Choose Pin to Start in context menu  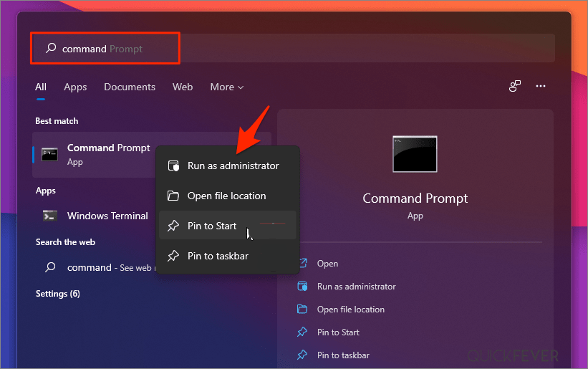(x=212, y=226)
